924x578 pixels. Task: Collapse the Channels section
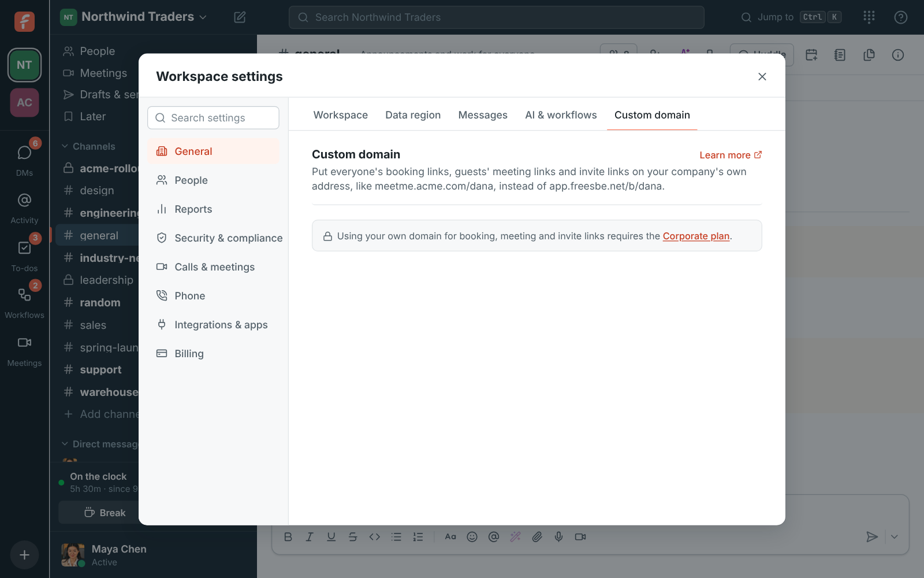[x=88, y=146]
